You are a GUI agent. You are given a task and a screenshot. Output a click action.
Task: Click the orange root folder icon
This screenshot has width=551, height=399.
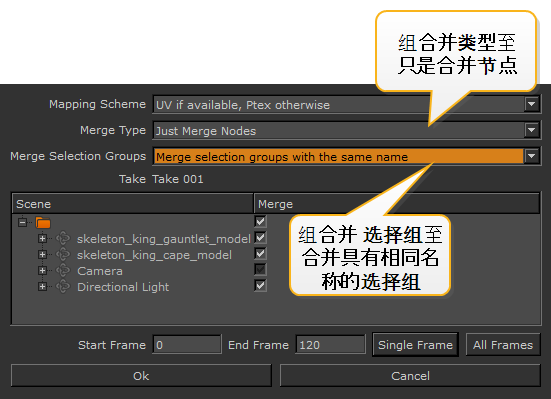(43, 223)
